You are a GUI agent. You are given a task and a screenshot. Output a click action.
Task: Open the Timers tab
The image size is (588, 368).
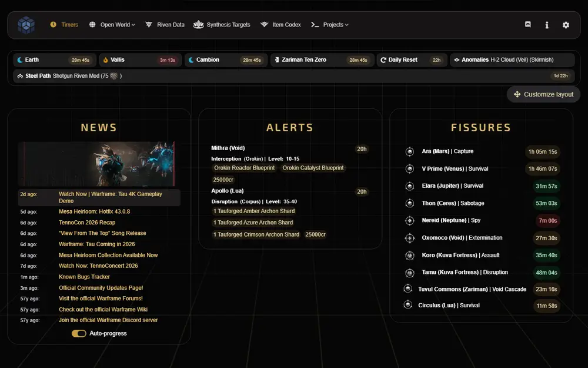64,24
